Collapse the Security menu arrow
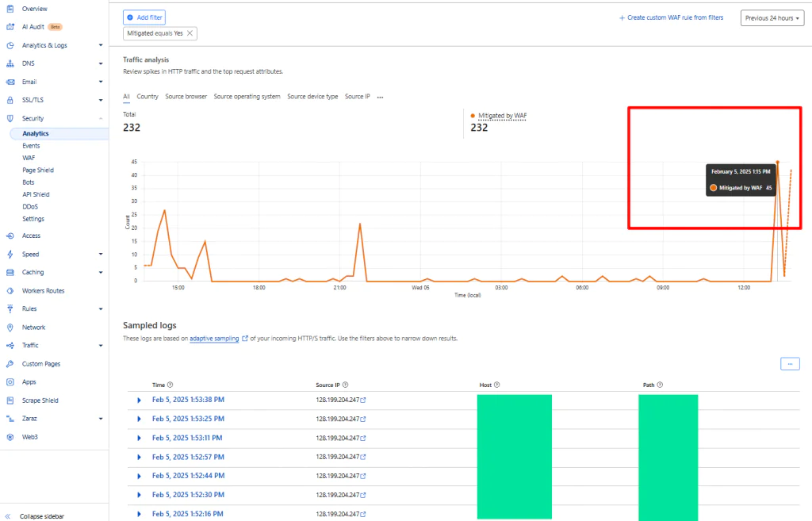Image resolution: width=812 pixels, height=521 pixels. pyautogui.click(x=101, y=119)
